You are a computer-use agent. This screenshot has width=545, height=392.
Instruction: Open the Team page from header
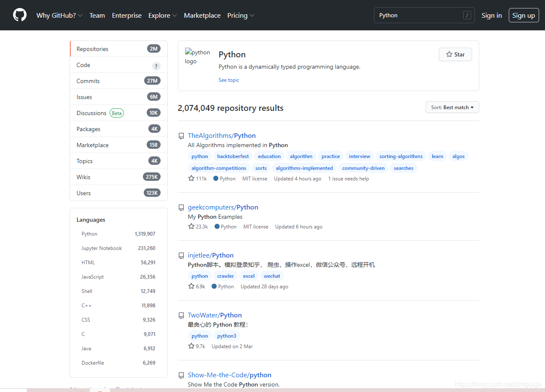[x=97, y=15]
